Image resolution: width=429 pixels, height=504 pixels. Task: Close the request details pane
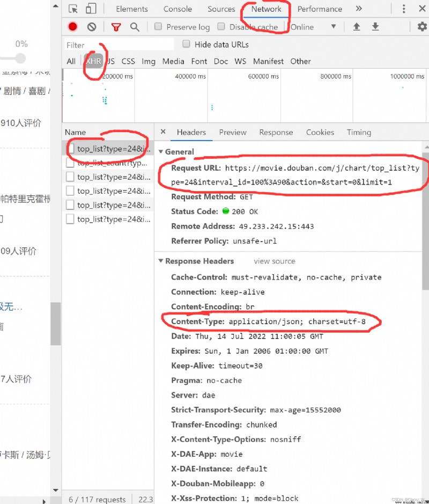click(163, 132)
